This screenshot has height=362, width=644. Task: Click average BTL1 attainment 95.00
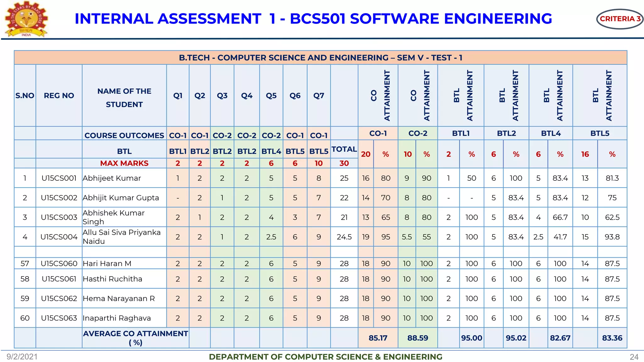click(x=471, y=338)
